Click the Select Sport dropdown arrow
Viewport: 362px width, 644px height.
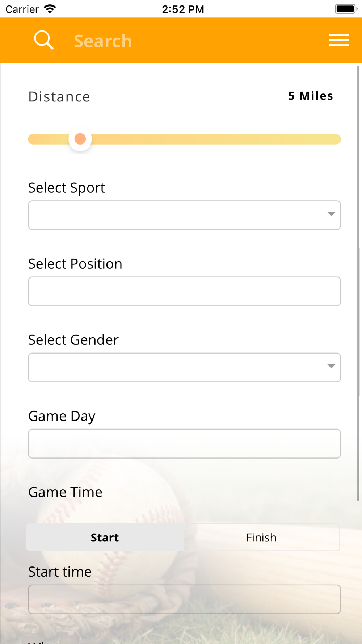tap(331, 214)
